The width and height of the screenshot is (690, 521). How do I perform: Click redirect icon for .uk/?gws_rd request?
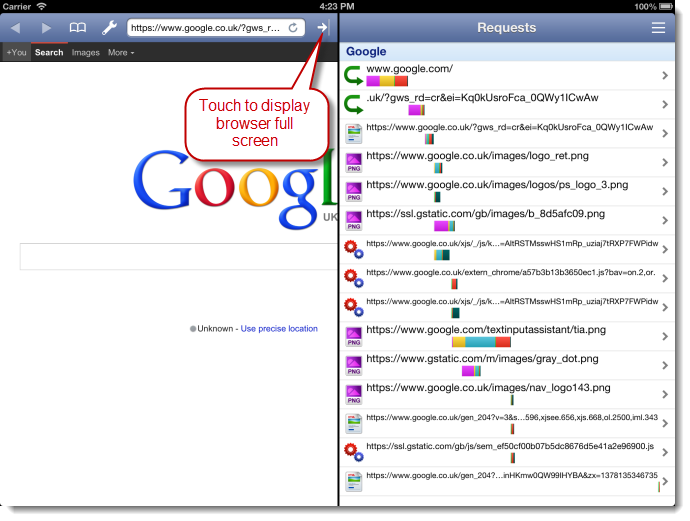353,104
